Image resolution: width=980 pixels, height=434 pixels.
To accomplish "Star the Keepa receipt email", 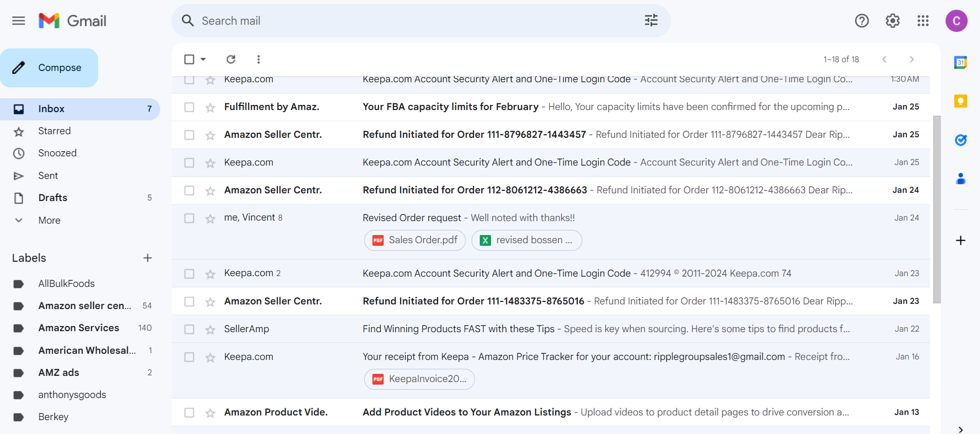I will tap(210, 357).
